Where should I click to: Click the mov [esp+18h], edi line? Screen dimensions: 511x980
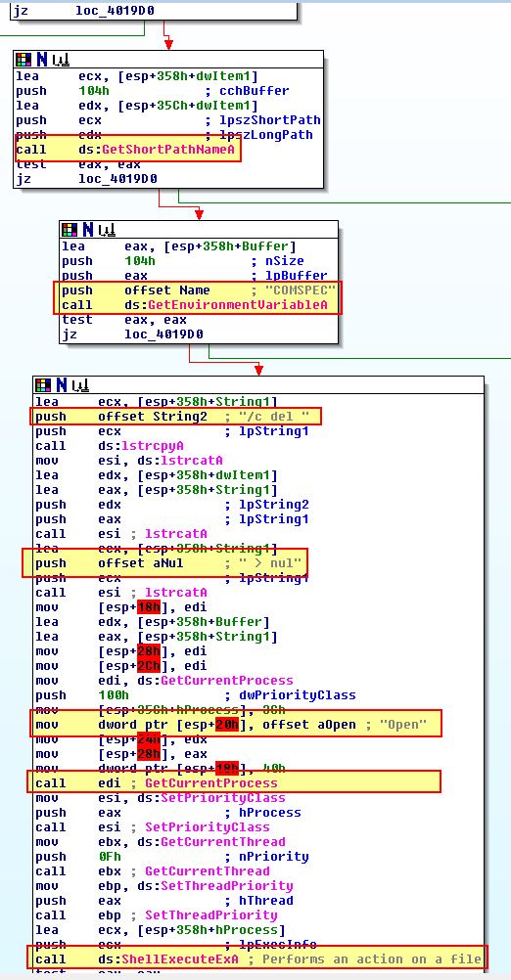(120, 606)
